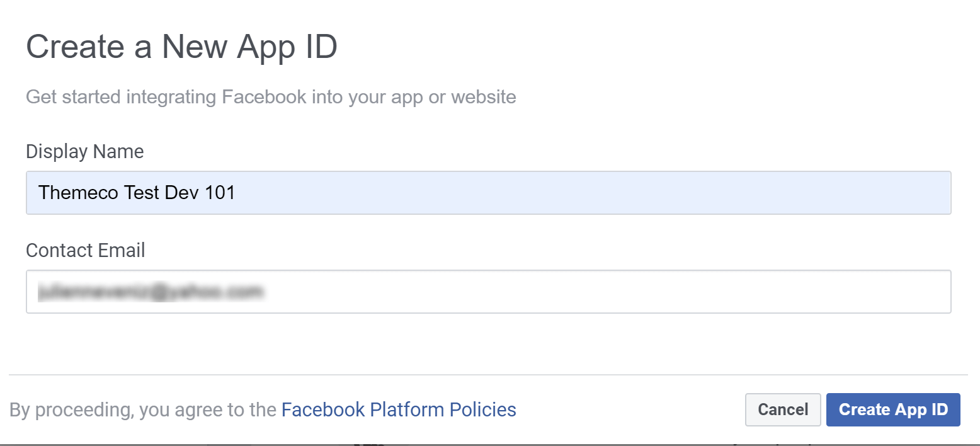
Task: Click the Display Name label
Action: (84, 151)
